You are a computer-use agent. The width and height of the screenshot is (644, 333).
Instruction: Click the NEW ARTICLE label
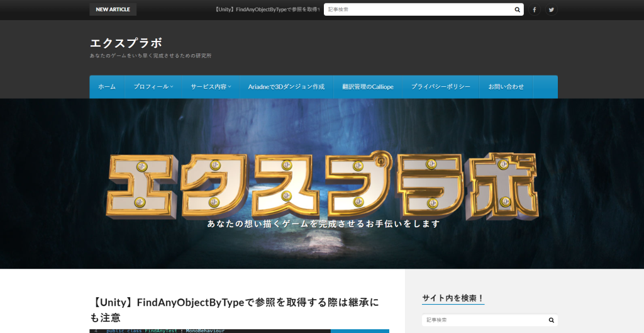[x=113, y=9]
